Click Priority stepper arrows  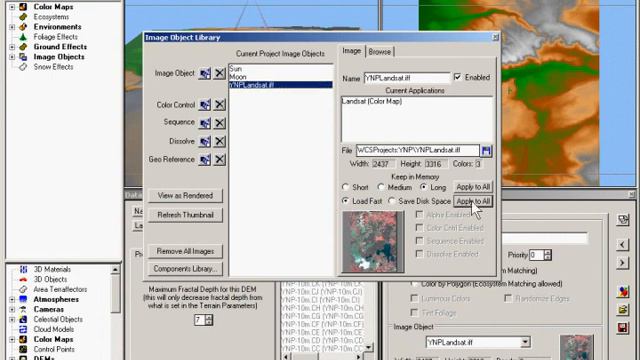(547, 255)
